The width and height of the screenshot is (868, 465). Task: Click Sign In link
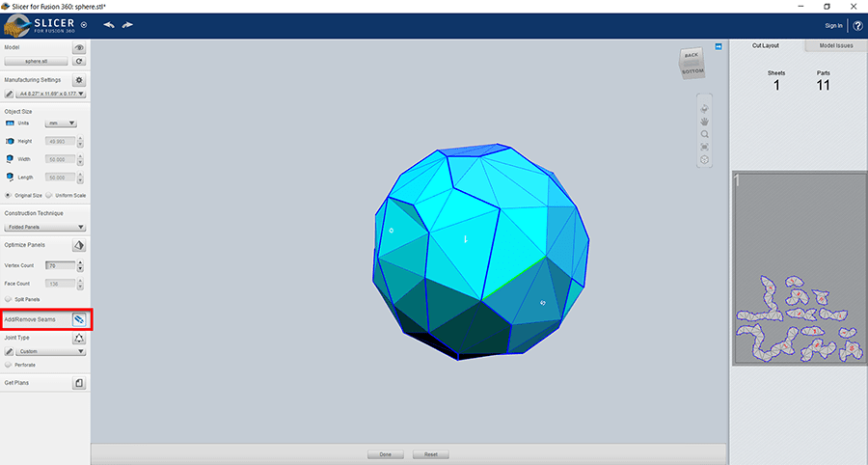tap(833, 25)
